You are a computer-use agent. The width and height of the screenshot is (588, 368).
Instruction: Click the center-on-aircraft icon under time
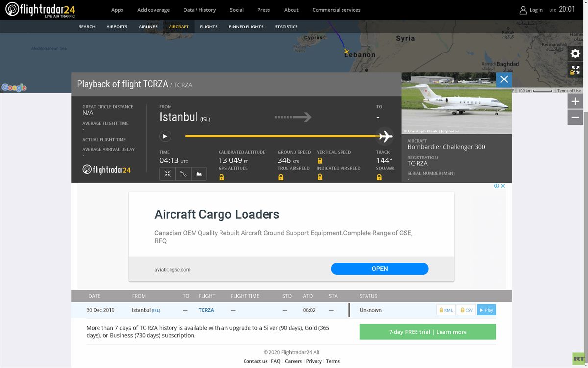[x=167, y=174]
